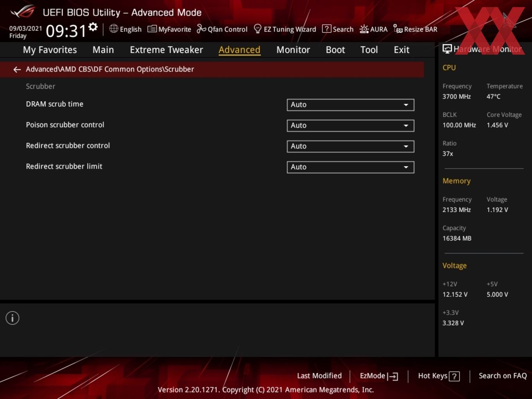Toggle Resize BAR icon

[398, 29]
